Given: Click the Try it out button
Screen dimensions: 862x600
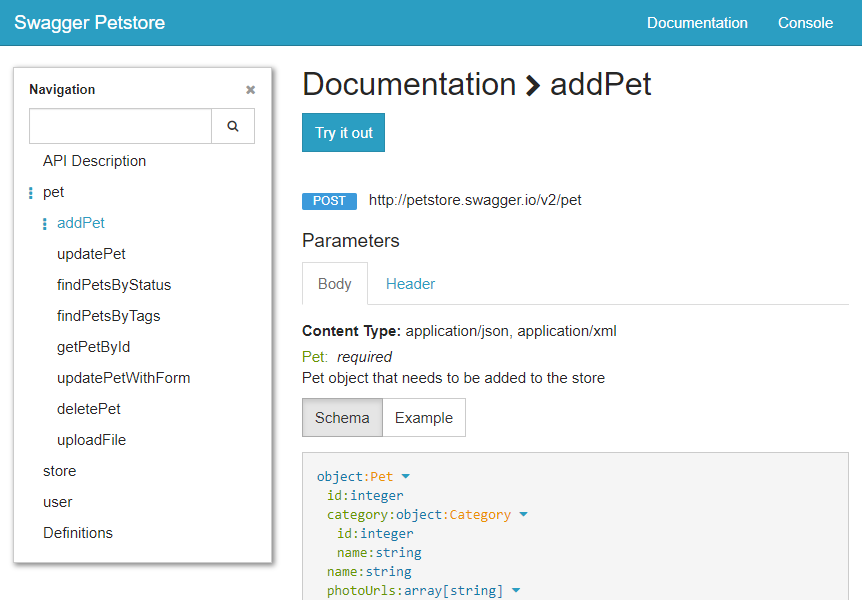Looking at the screenshot, I should [x=344, y=133].
